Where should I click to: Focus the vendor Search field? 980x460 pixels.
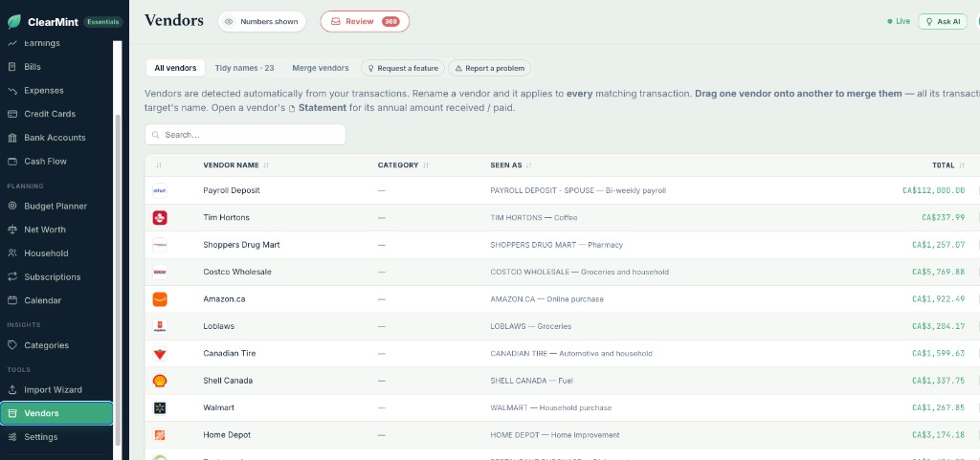[245, 135]
